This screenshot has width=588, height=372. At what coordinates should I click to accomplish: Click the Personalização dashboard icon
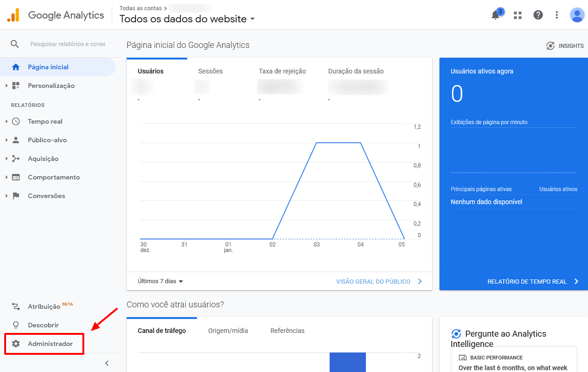(16, 86)
